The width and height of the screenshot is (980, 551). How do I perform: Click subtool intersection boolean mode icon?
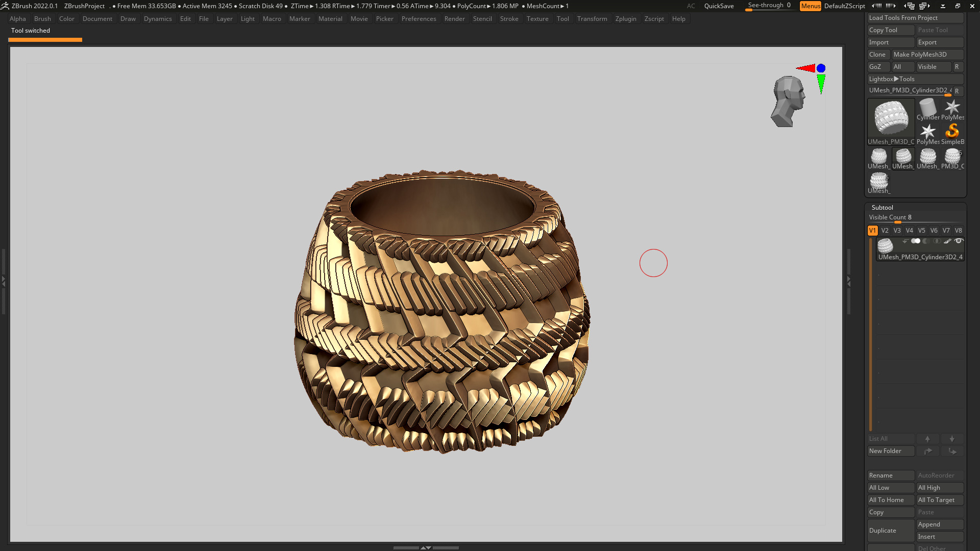coord(937,241)
